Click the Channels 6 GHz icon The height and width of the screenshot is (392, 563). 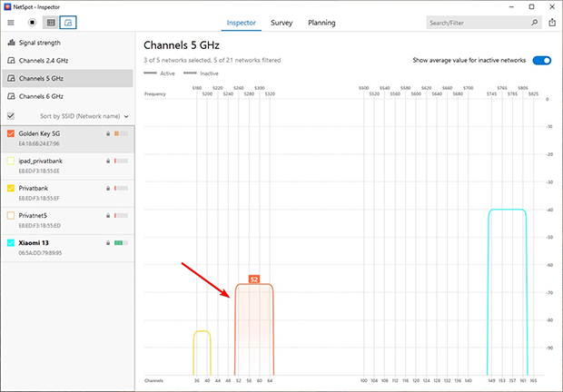(x=12, y=96)
